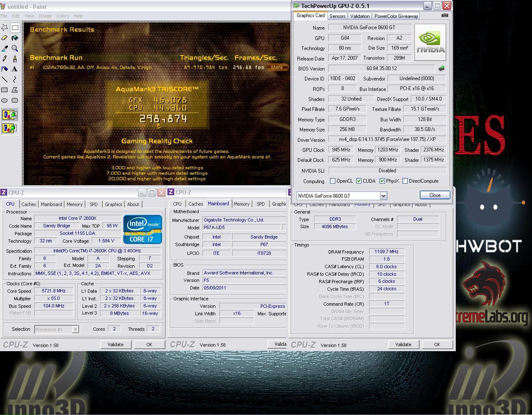Click the More button in AquaMark results

(277, 67)
